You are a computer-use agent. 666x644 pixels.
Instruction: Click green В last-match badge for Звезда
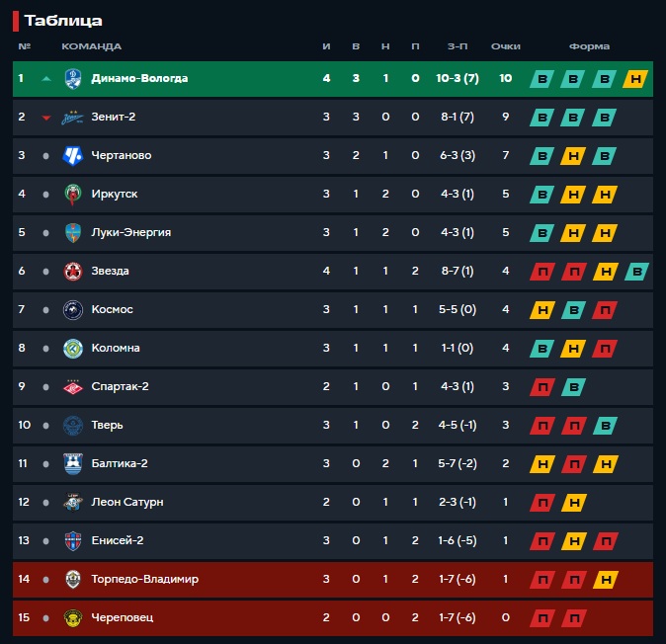click(x=636, y=272)
